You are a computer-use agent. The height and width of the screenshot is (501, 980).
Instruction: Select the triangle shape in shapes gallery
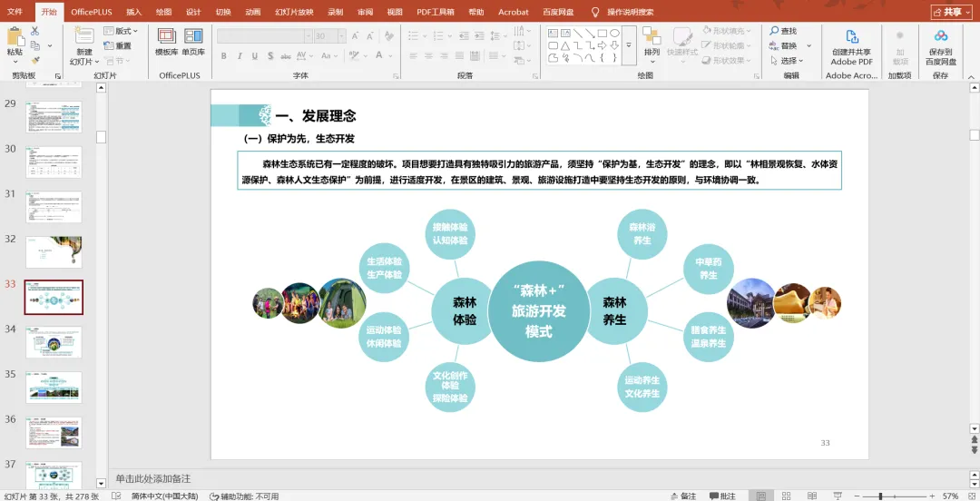565,45
